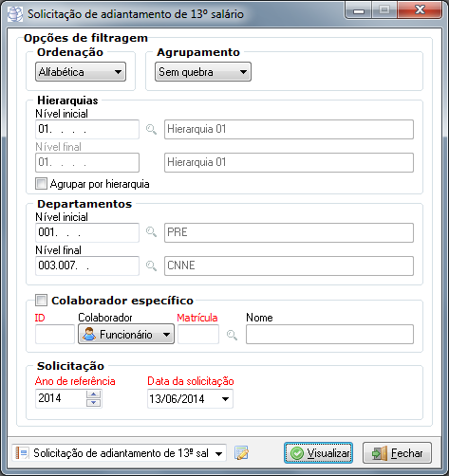Image resolution: width=449 pixels, height=476 pixels.
Task: Click the Hierarquias nível inicial code field
Action: [87, 129]
